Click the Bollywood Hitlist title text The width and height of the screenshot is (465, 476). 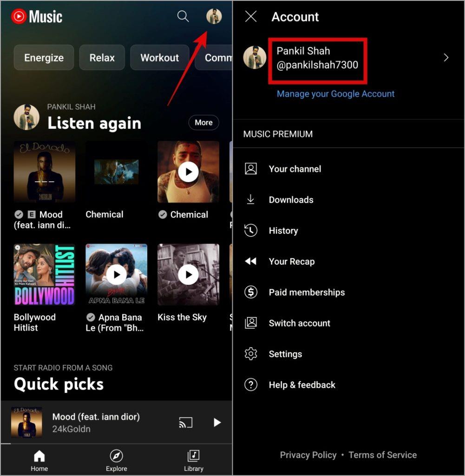pyautogui.click(x=35, y=323)
